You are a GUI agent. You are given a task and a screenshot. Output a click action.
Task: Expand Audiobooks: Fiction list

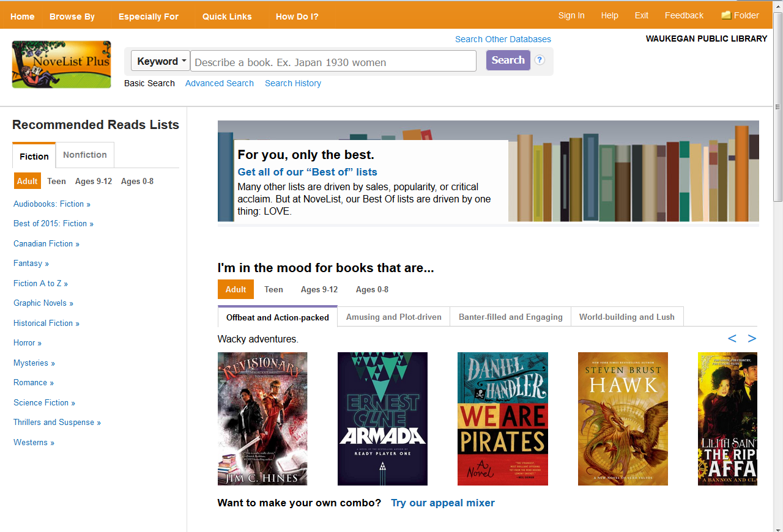click(x=52, y=204)
